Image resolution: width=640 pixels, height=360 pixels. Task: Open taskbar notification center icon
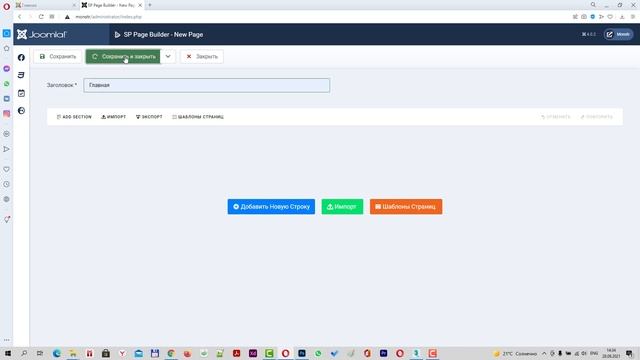tap(630, 353)
